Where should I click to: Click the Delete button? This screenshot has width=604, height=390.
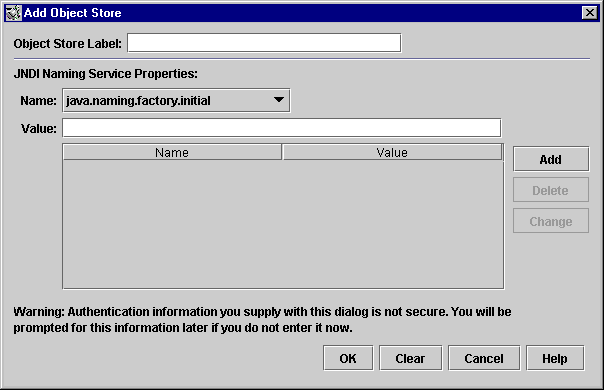pos(551,190)
